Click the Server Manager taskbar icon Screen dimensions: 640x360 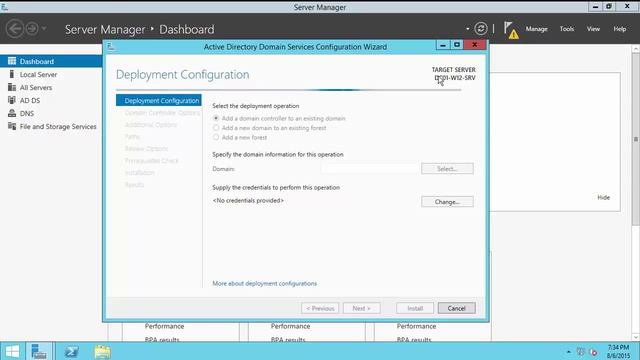coord(39,351)
